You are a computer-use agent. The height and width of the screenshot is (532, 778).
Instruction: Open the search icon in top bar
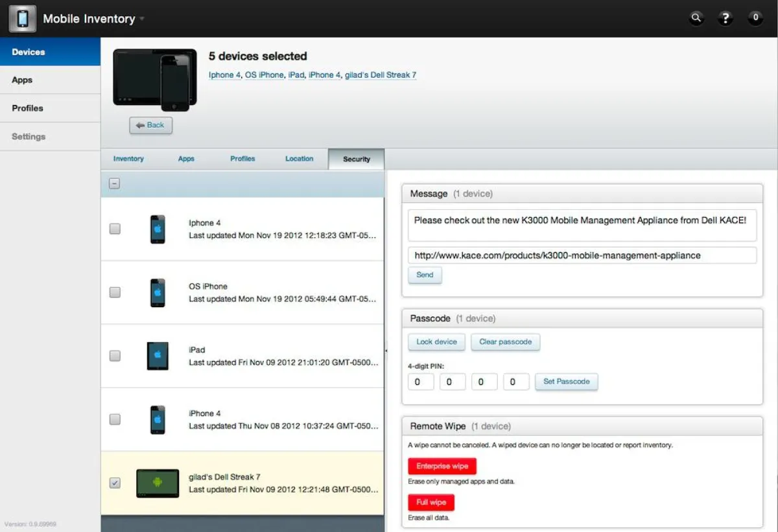click(x=696, y=17)
